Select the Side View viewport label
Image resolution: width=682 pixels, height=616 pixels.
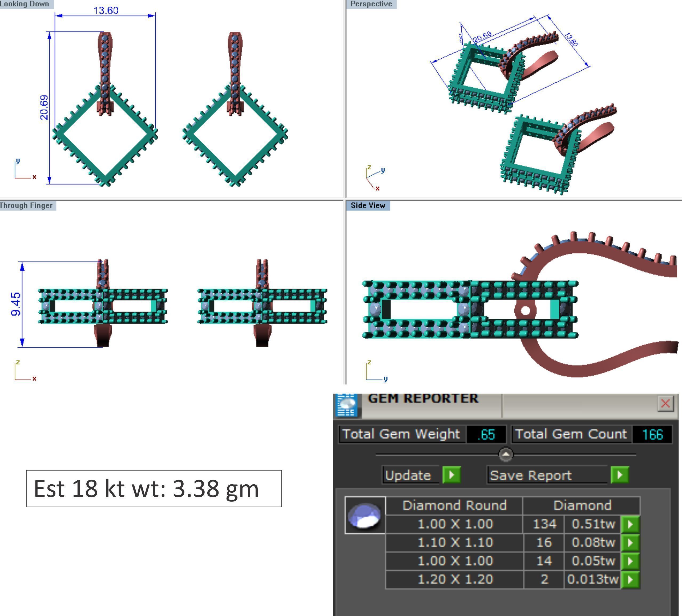[x=368, y=205]
